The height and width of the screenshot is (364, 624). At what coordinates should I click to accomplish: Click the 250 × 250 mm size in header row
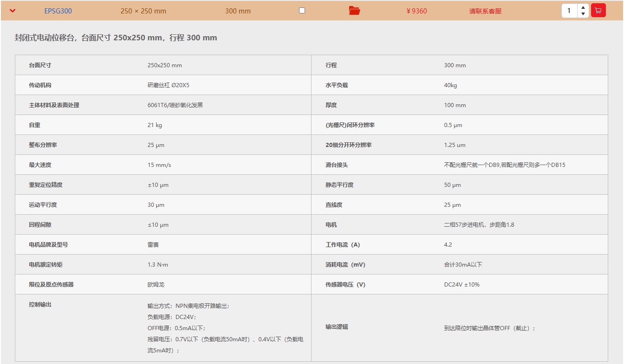pyautogui.click(x=143, y=11)
